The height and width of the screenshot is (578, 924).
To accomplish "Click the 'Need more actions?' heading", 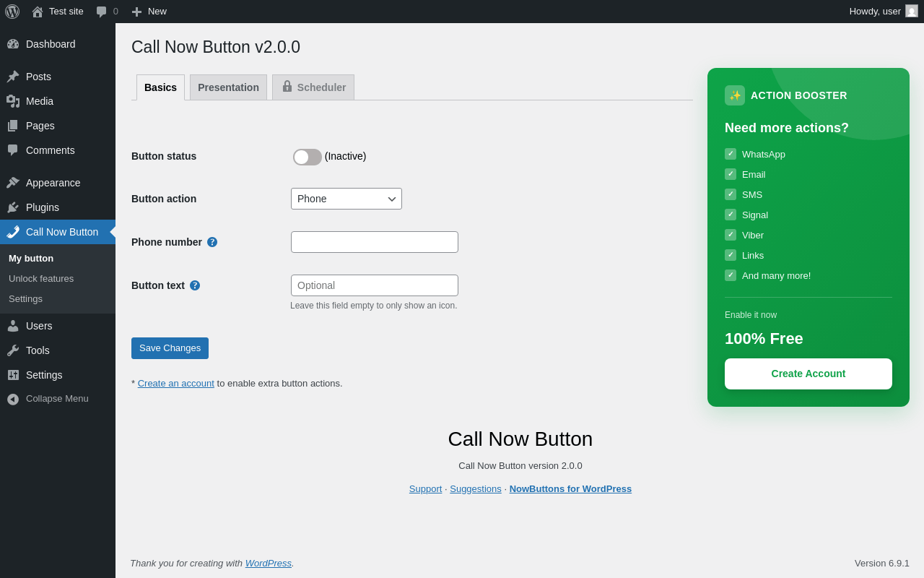I will pyautogui.click(x=787, y=128).
